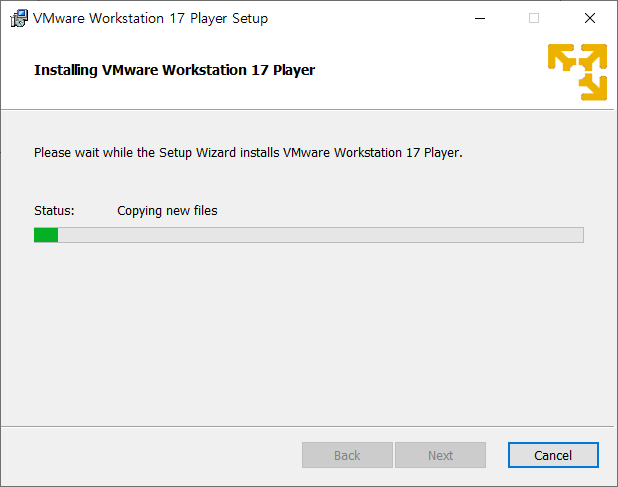Click the grayed-out maximize button
The image size is (618, 487).
tap(534, 18)
